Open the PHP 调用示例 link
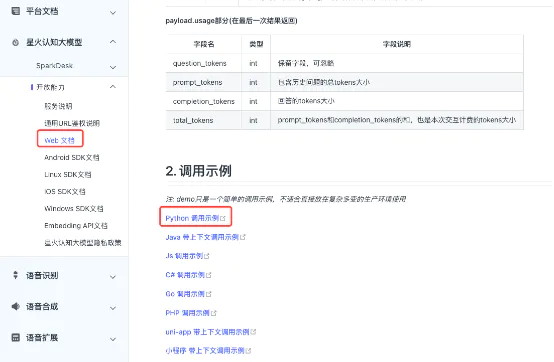The image size is (554, 362). click(x=188, y=313)
